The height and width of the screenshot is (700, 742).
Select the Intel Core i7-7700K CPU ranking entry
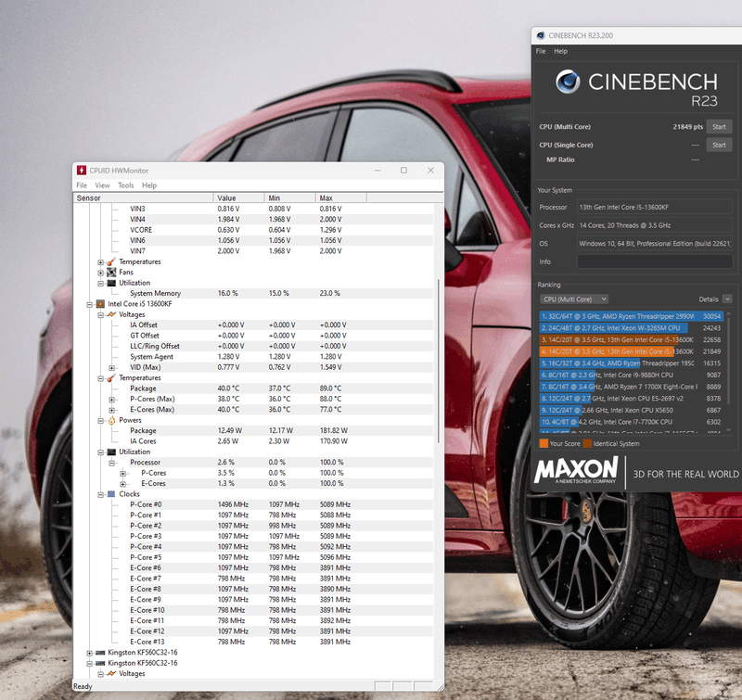click(x=632, y=422)
